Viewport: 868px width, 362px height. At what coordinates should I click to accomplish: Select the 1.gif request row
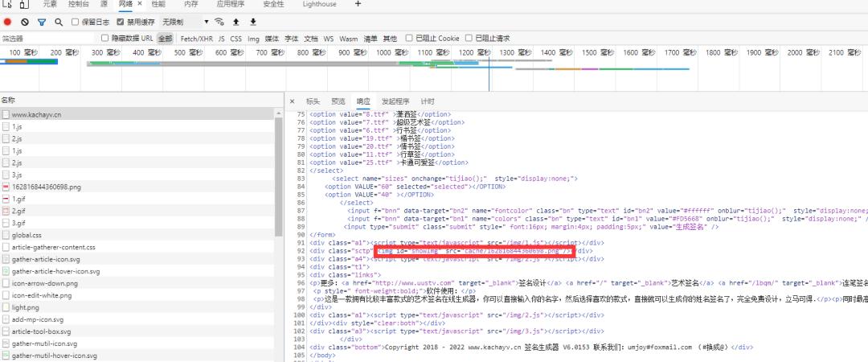137,199
